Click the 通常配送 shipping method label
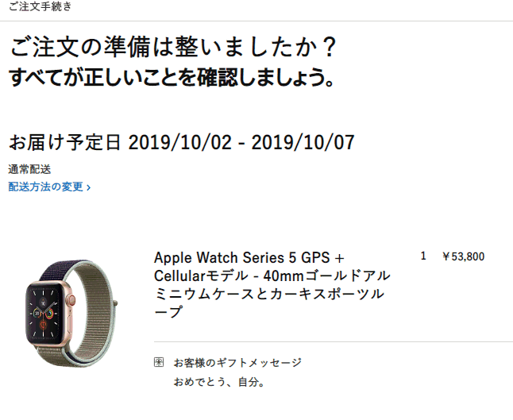513x420 pixels. pyautogui.click(x=29, y=169)
